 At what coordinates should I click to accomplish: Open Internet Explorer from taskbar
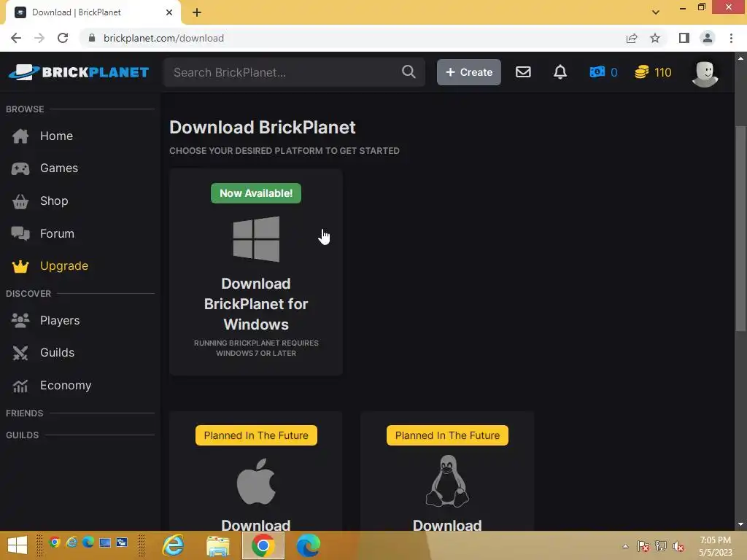click(x=173, y=545)
